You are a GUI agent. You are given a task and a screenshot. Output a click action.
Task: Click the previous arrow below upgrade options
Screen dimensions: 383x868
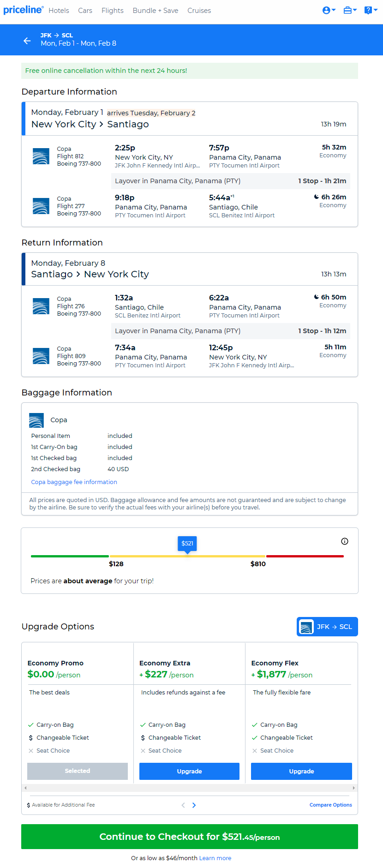tap(183, 805)
